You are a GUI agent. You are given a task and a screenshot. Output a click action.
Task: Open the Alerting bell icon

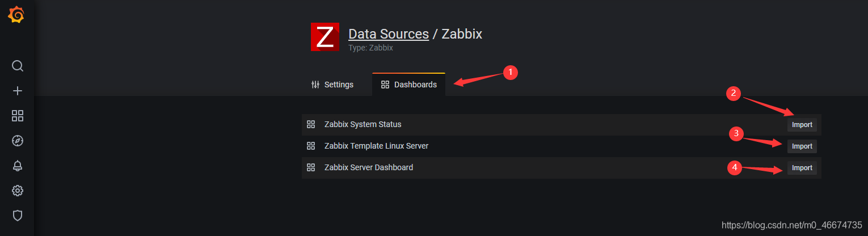click(18, 166)
